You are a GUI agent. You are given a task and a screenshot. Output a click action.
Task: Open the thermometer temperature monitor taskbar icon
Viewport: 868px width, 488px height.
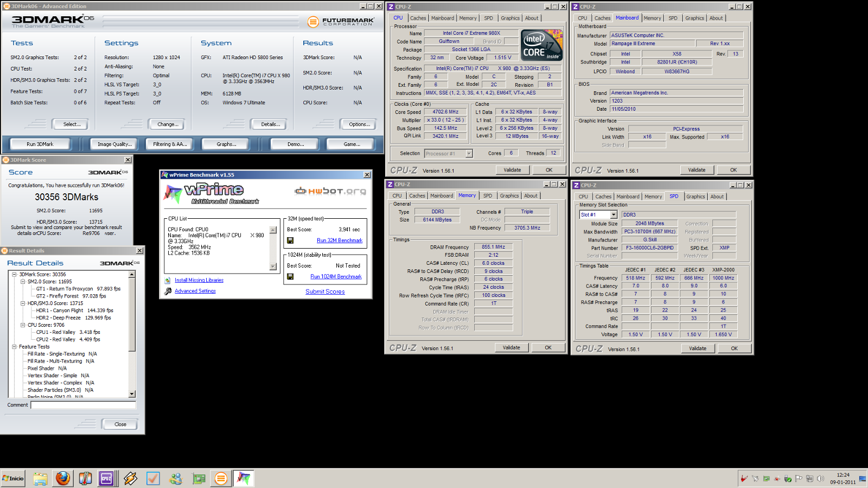point(85,478)
